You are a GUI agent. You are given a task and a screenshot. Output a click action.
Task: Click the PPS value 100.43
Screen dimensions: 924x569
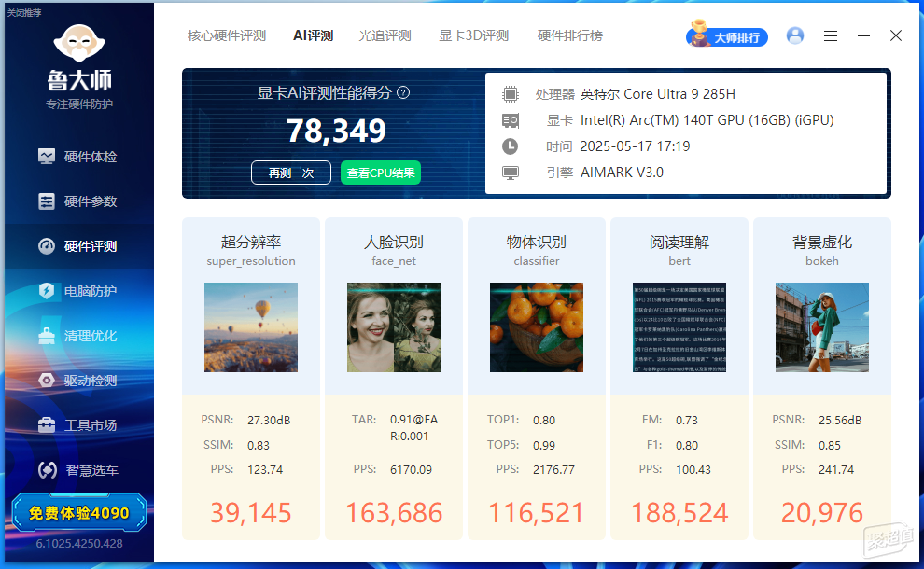pyautogui.click(x=693, y=470)
